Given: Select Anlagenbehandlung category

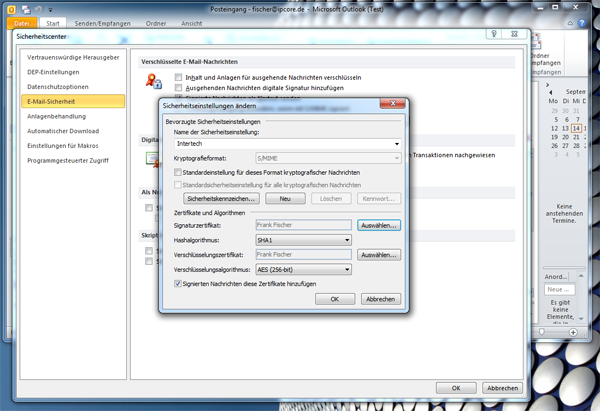Looking at the screenshot, I should [x=73, y=116].
